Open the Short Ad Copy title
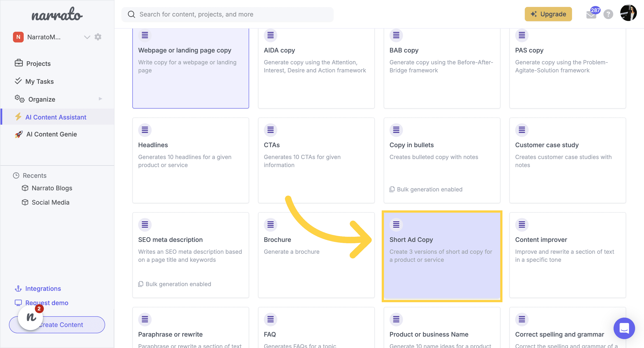Image resolution: width=644 pixels, height=348 pixels. (x=411, y=240)
